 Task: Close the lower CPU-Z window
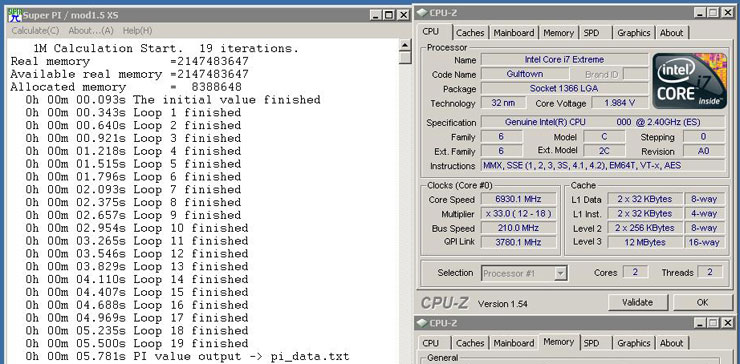pos(727,323)
